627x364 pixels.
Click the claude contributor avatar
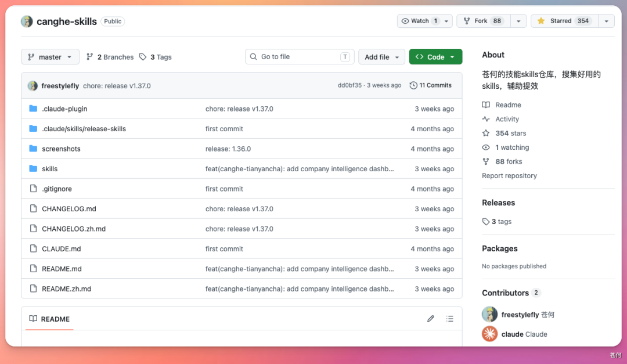click(x=489, y=334)
